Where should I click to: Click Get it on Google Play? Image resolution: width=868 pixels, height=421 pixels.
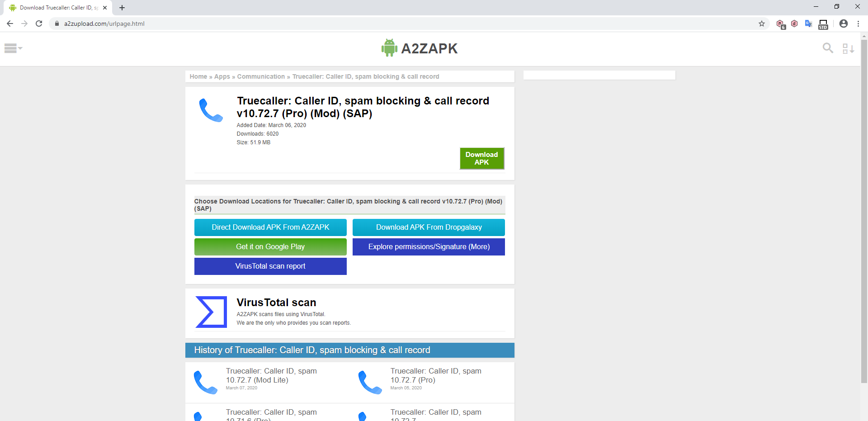[x=270, y=246]
